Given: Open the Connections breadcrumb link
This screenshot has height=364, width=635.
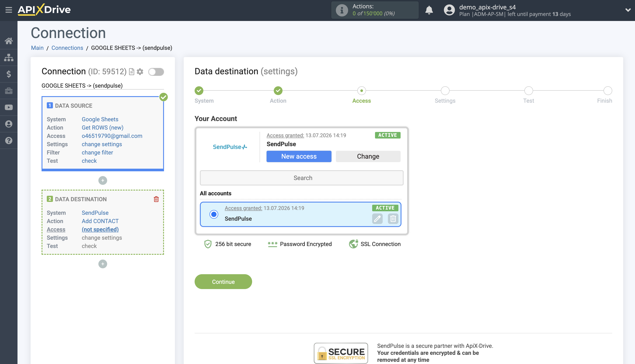Looking at the screenshot, I should tap(67, 48).
